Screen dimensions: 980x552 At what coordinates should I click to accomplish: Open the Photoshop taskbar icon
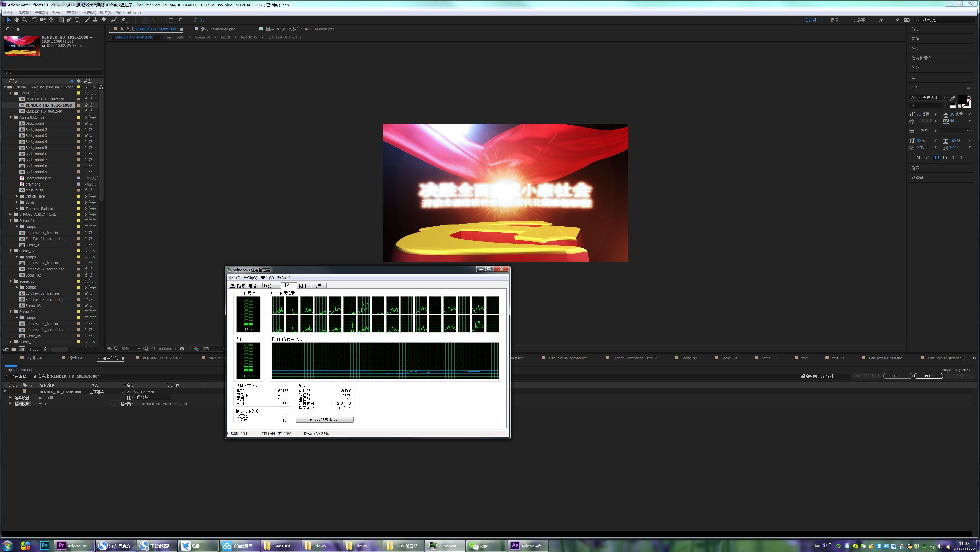click(44, 546)
